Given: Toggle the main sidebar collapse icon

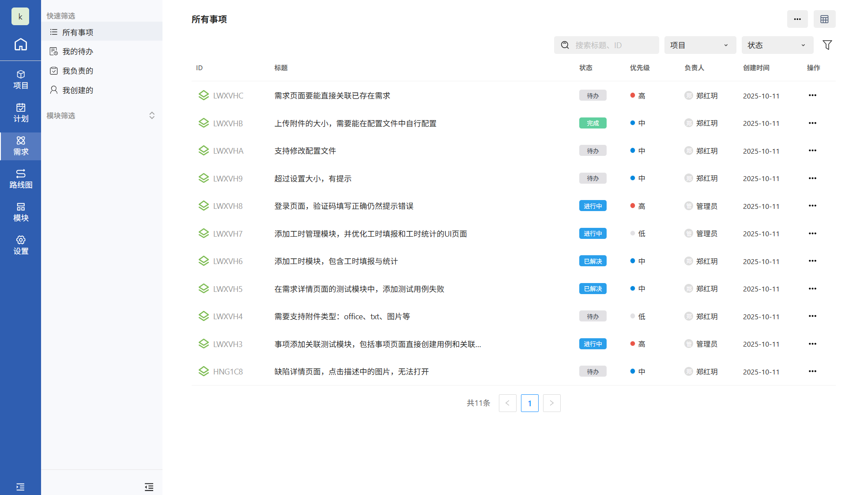Looking at the screenshot, I should pyautogui.click(x=20, y=487).
